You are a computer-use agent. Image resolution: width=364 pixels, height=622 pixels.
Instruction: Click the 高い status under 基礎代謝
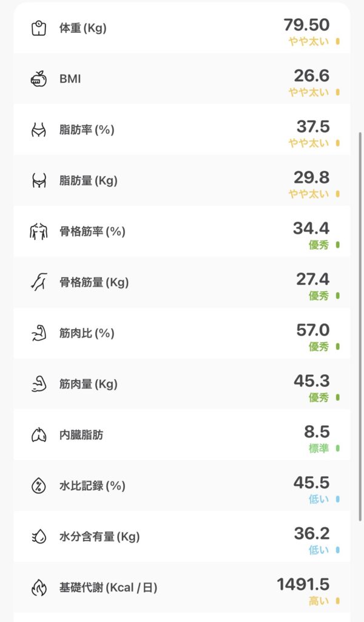pos(318,601)
